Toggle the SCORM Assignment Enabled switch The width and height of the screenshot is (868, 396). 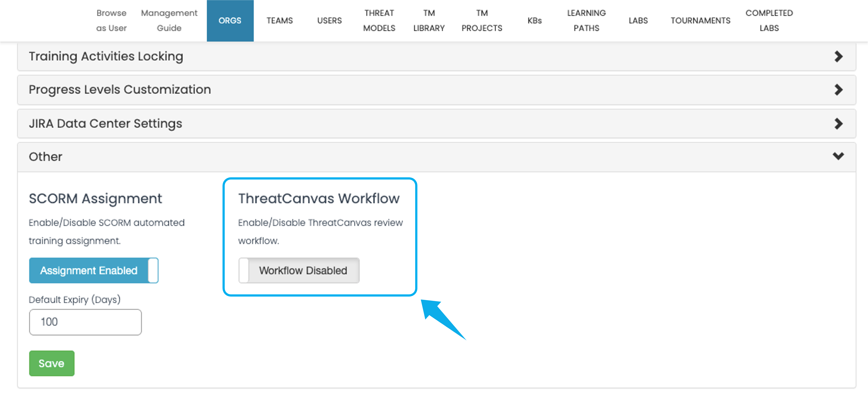[93, 270]
